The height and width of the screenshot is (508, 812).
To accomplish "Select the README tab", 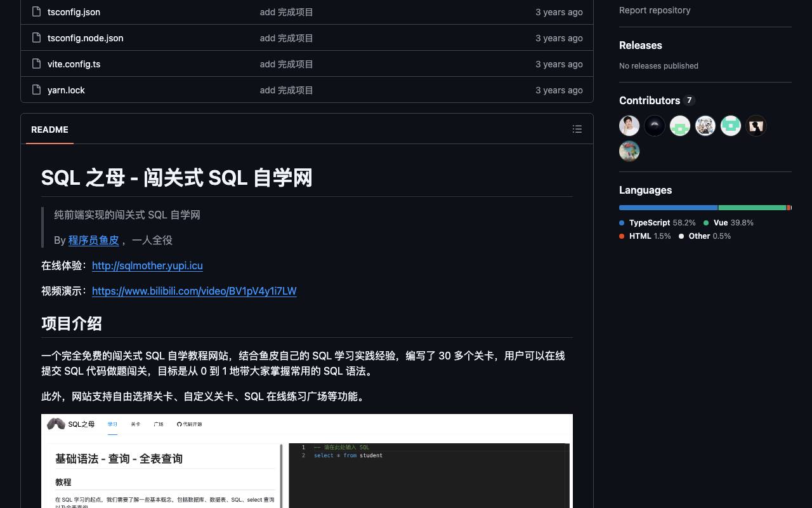I will 49,130.
